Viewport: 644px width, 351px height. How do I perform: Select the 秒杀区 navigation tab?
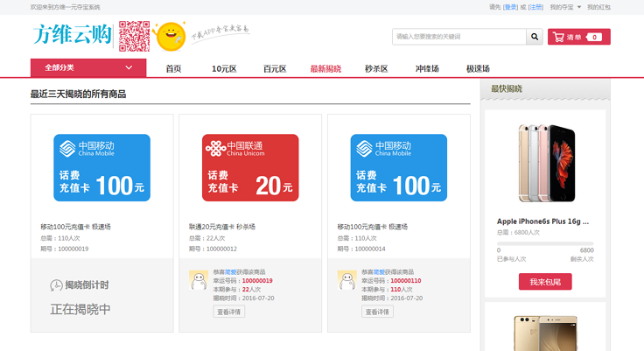point(376,68)
